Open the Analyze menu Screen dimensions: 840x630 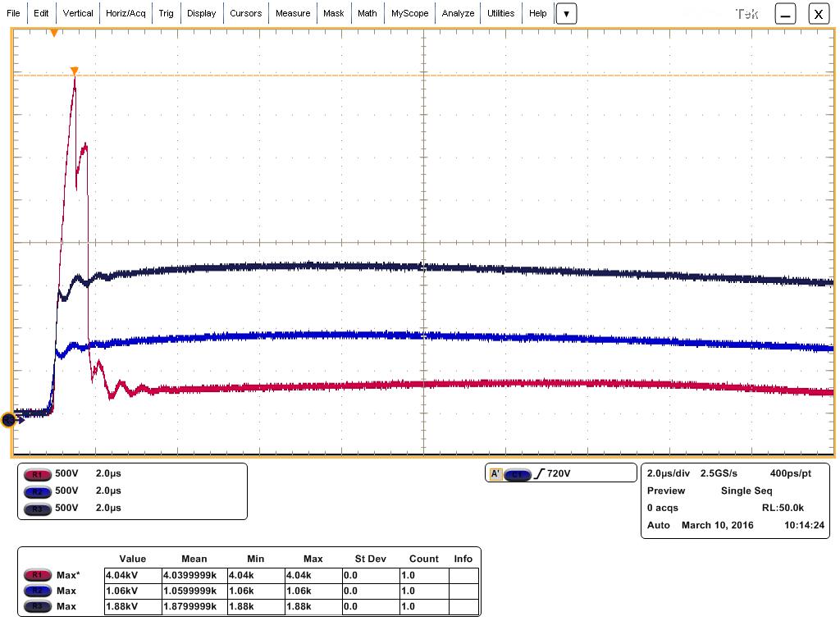click(x=458, y=13)
